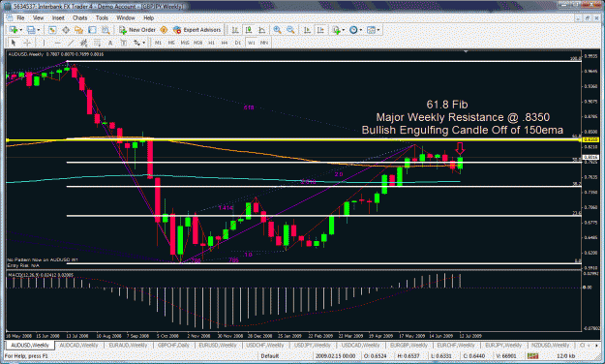Expand the Profiles dropdown arrow
This screenshot has height=364, width=605.
(39, 30)
